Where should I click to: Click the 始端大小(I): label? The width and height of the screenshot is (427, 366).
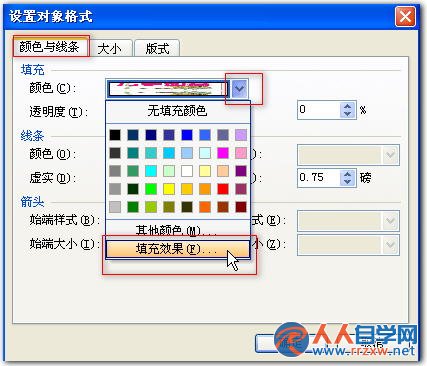coord(65,244)
